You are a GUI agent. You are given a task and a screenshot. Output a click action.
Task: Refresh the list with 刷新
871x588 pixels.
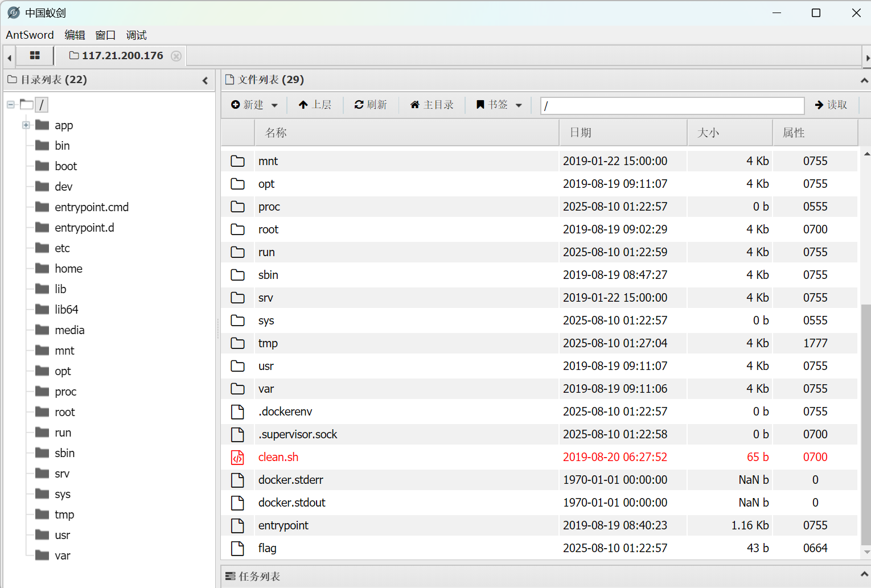click(x=371, y=105)
